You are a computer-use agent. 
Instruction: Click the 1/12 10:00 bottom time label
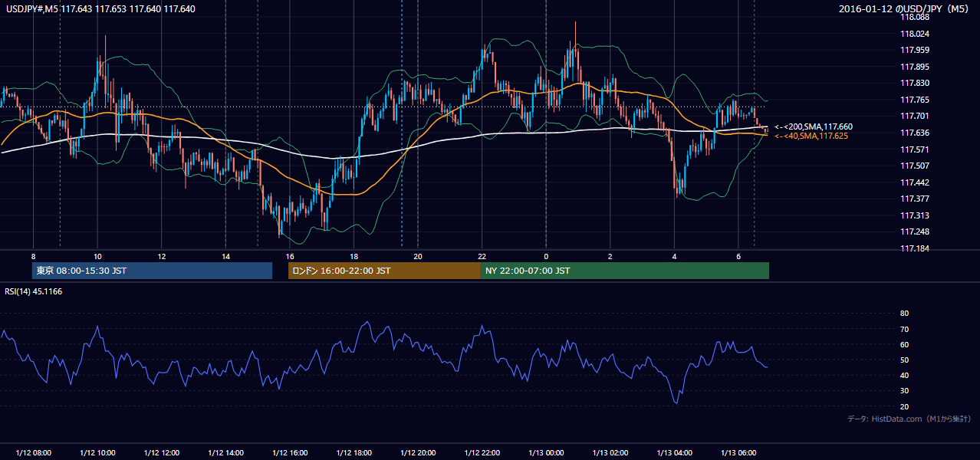[97, 453]
